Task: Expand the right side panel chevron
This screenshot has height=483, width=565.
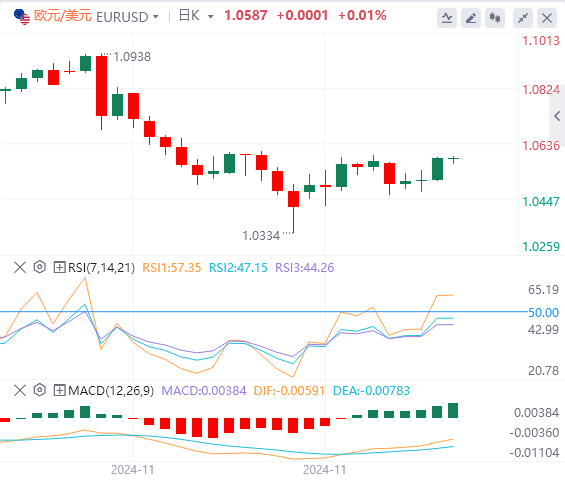Action: click(x=557, y=116)
